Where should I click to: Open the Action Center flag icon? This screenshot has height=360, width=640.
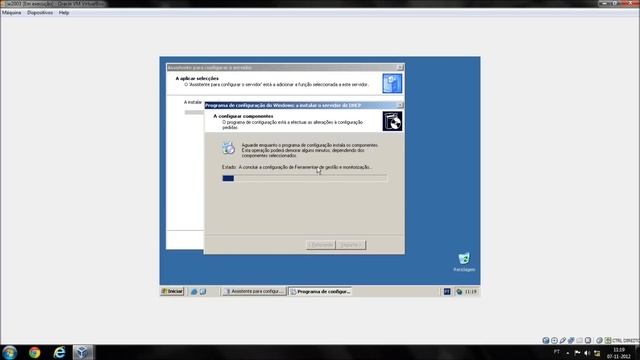577,353
